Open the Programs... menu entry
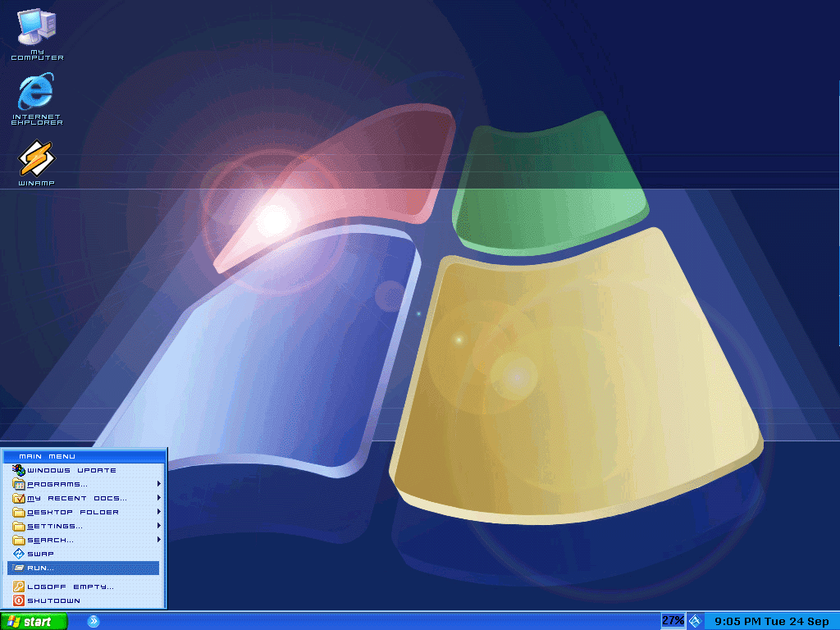The width and height of the screenshot is (840, 630). click(84, 484)
